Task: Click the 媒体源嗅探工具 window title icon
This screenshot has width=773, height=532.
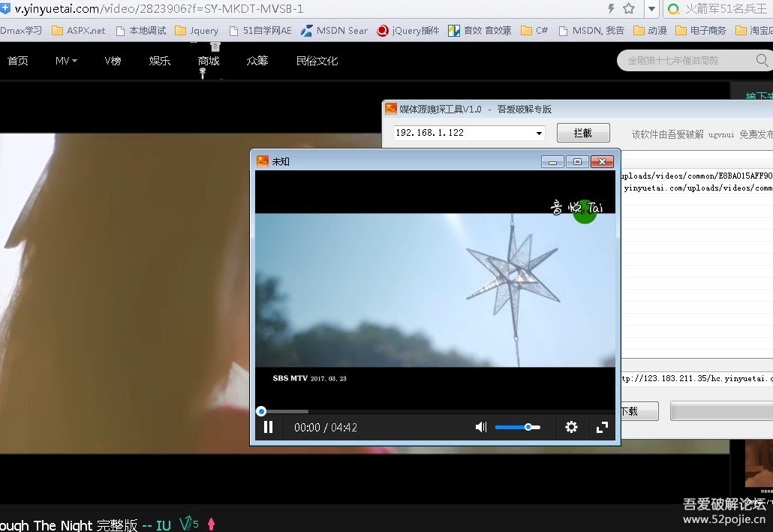Action: point(390,109)
